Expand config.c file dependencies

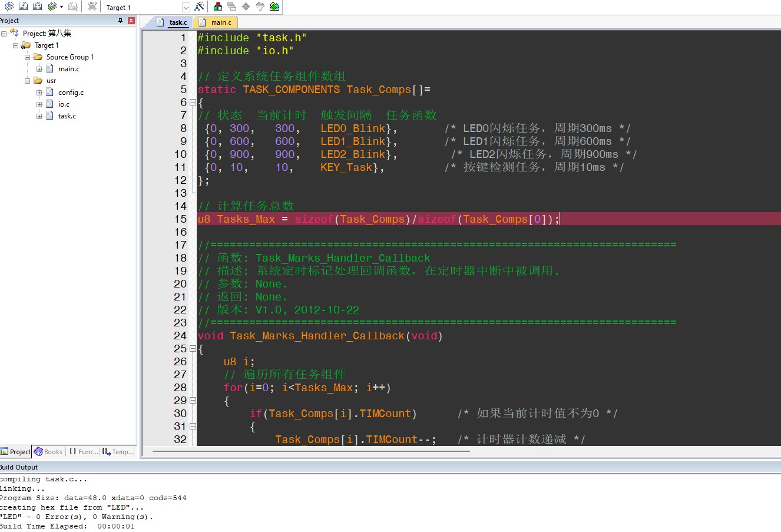click(39, 92)
